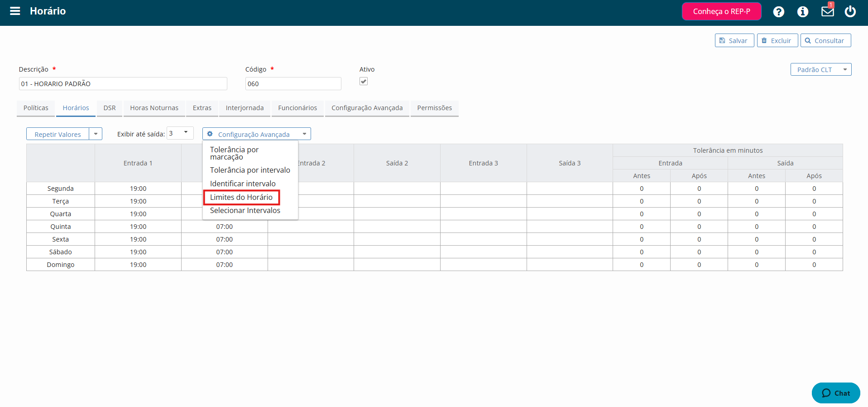Click the Domingo row label
The width and height of the screenshot is (868, 407).
click(61, 265)
